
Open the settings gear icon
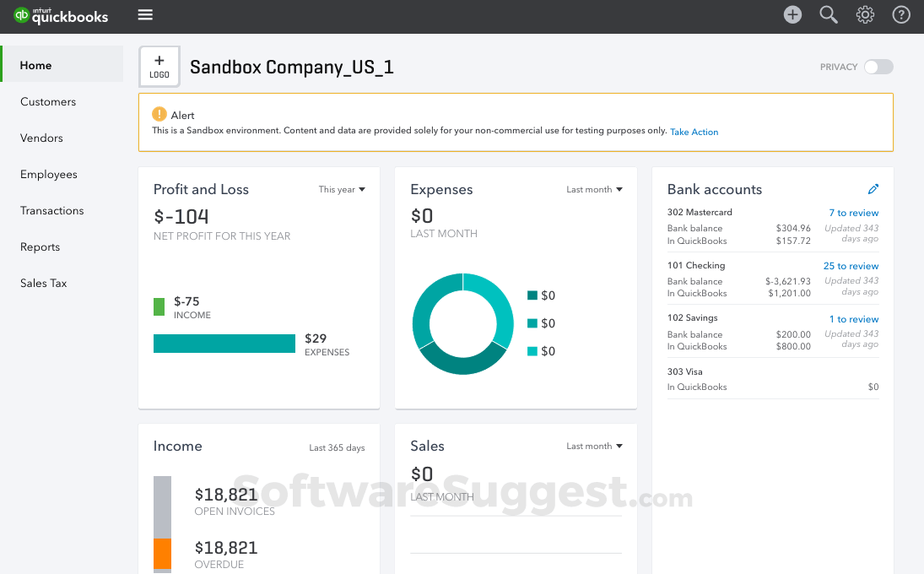click(865, 14)
